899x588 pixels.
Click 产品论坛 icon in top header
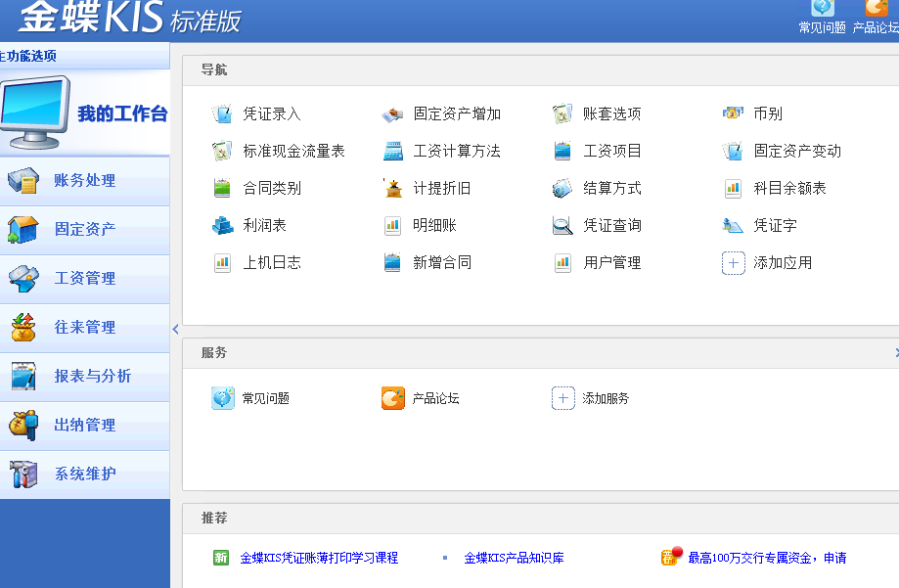point(877,8)
